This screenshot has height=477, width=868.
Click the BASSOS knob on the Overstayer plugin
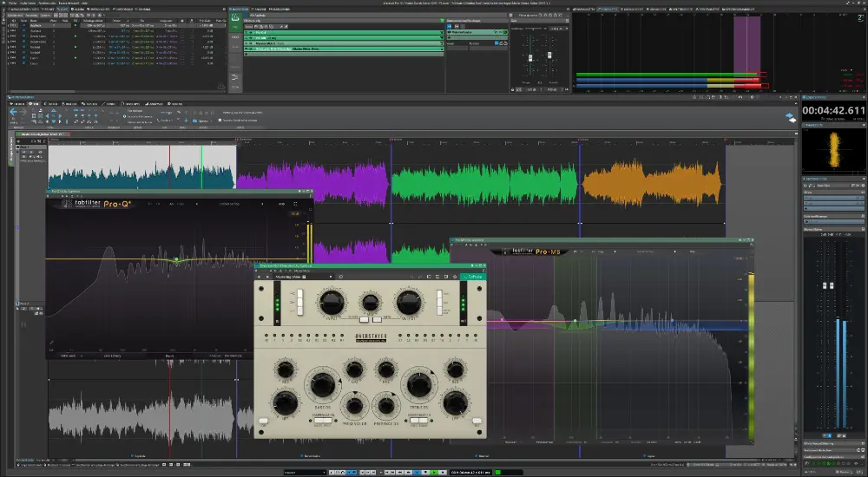pos(323,384)
